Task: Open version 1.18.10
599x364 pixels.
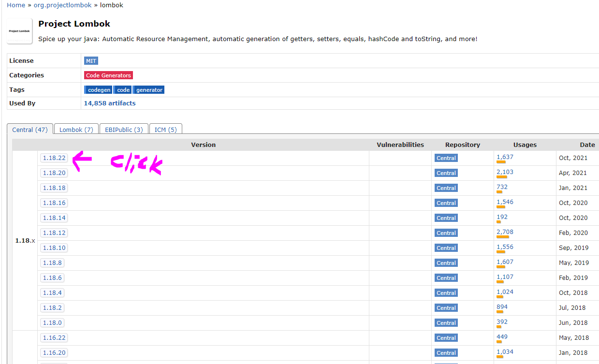Action: point(54,248)
